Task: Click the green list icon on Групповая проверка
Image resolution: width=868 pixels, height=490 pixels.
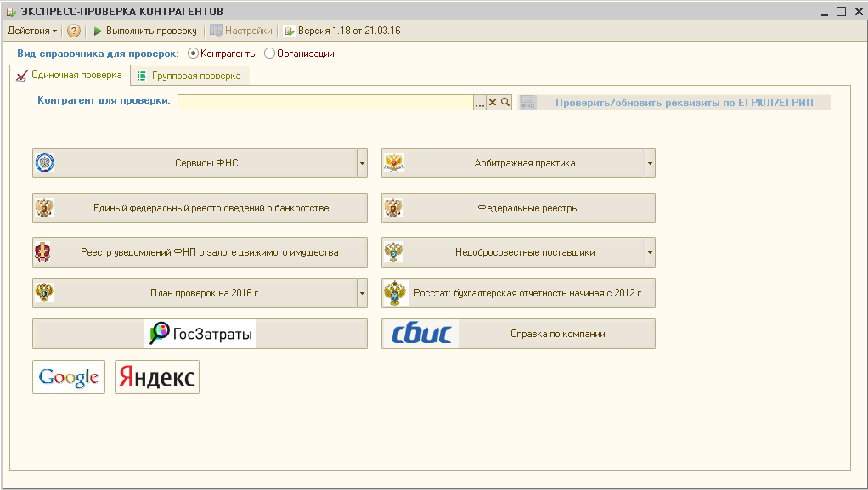Action: click(x=142, y=76)
